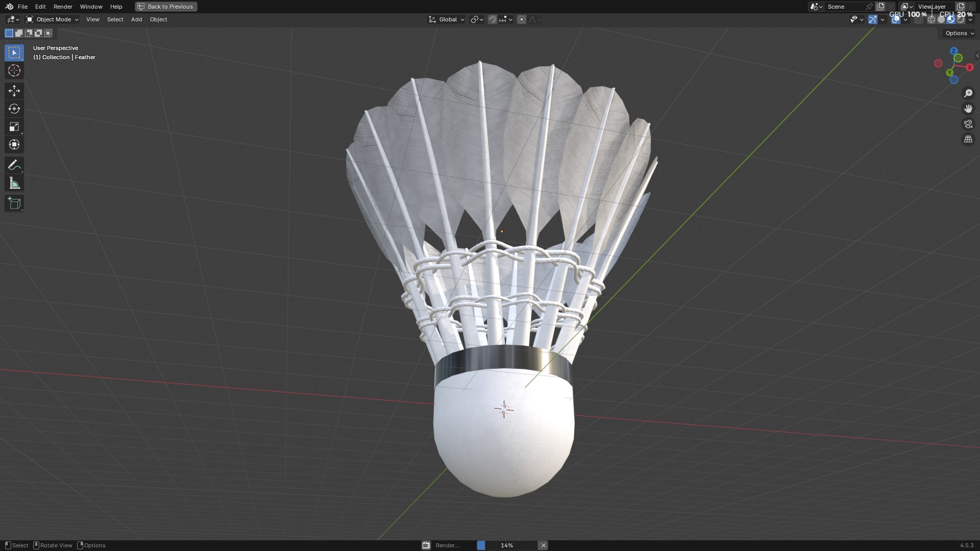Open the Help menu

(116, 7)
